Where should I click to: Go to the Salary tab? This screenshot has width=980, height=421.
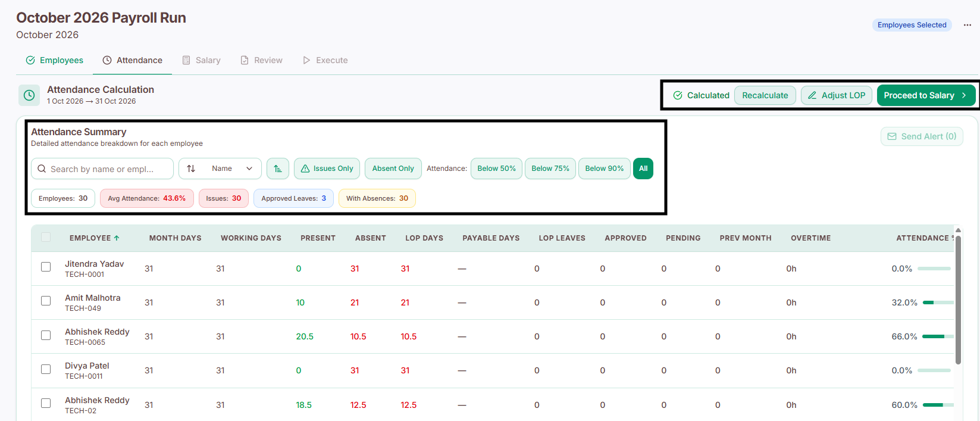click(201, 60)
